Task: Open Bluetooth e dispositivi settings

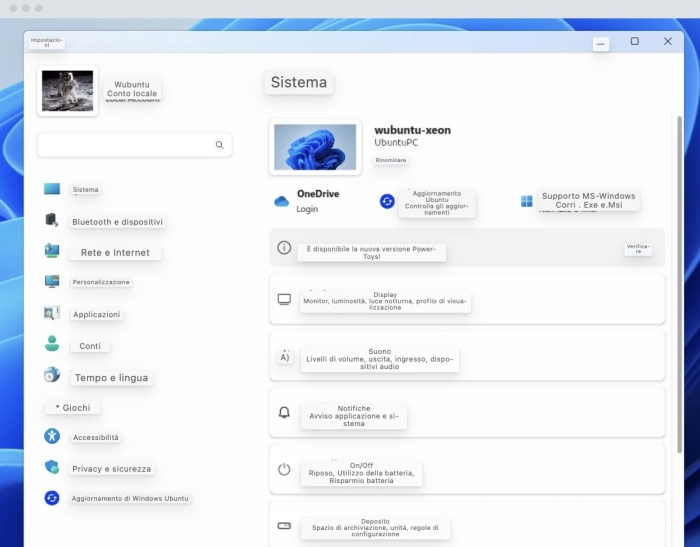Action: click(x=117, y=222)
